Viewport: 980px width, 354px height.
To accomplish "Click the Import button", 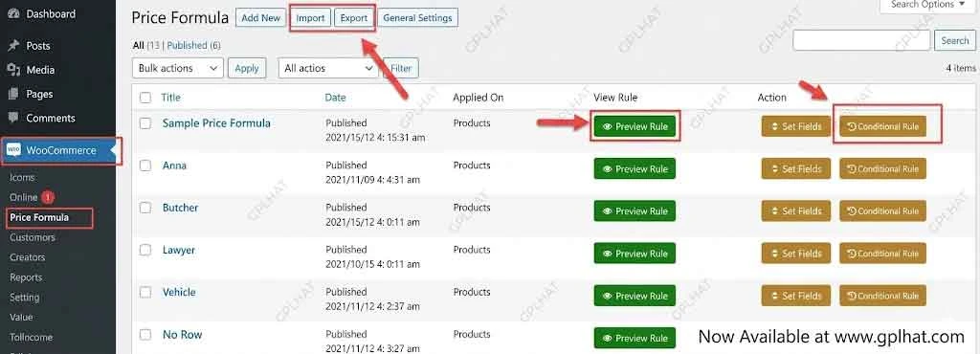I will point(311,18).
